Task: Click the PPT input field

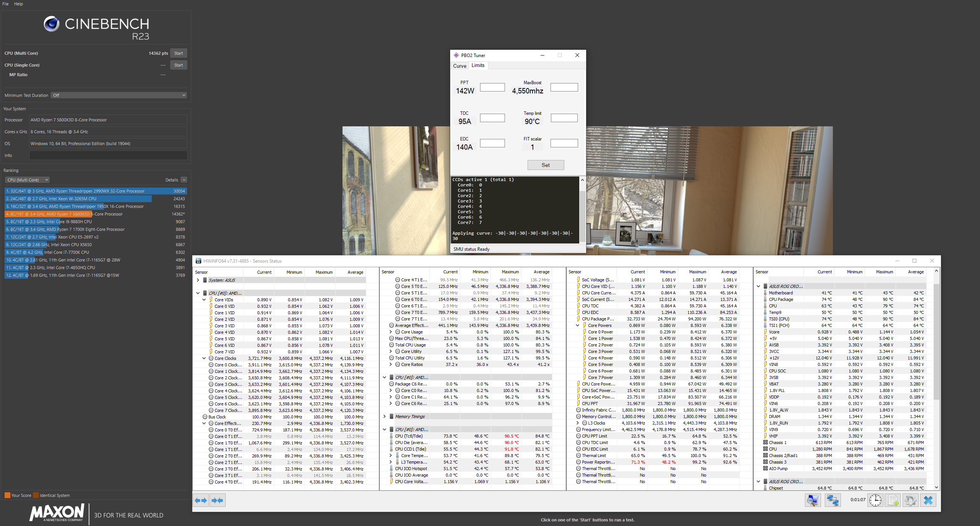Action: coord(492,87)
